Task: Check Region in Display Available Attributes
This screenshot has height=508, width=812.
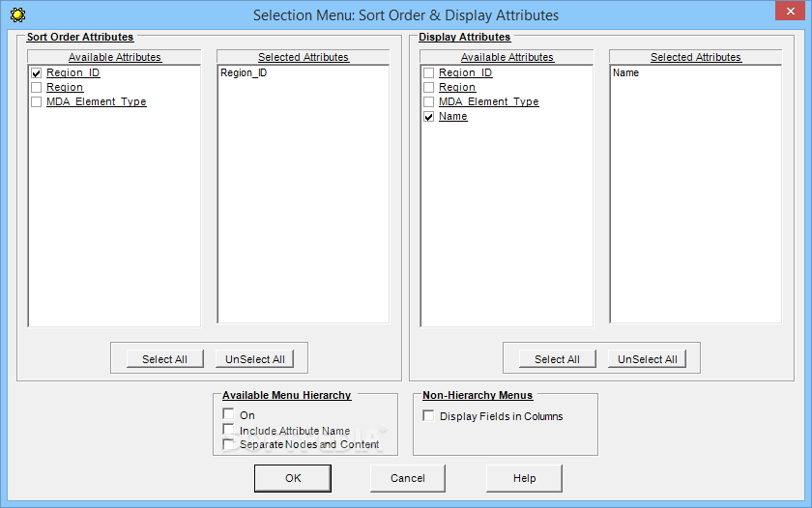Action: (429, 88)
